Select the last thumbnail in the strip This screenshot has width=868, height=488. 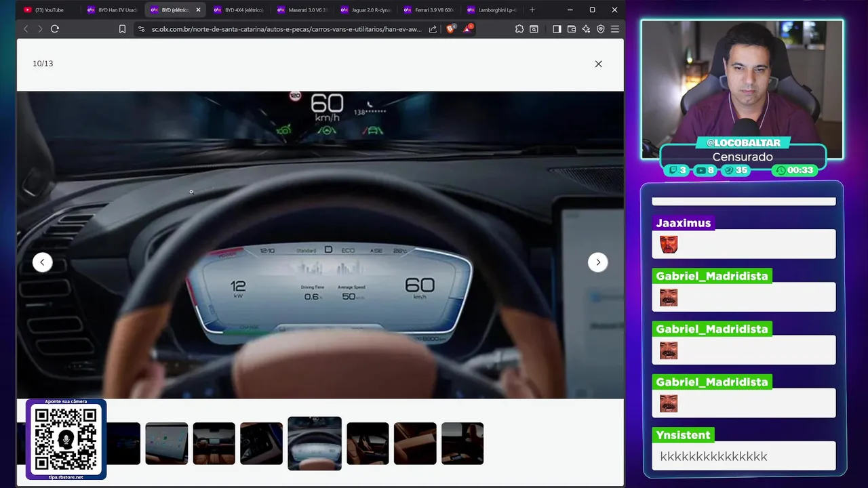tap(462, 444)
